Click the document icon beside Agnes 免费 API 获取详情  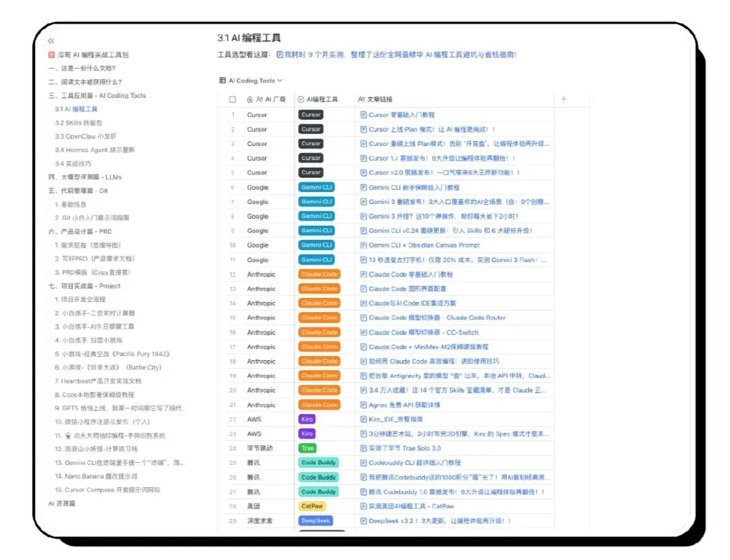[364, 405]
